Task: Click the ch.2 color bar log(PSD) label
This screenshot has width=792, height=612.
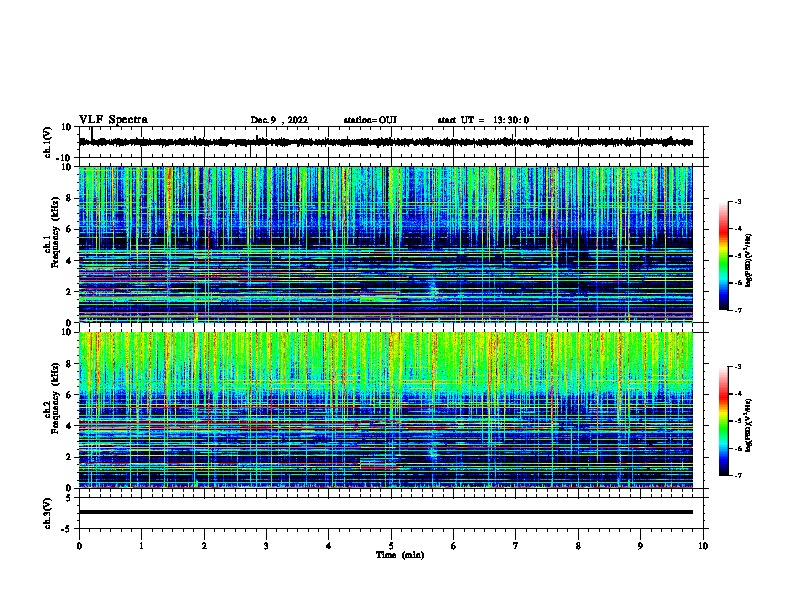Action: click(x=749, y=425)
